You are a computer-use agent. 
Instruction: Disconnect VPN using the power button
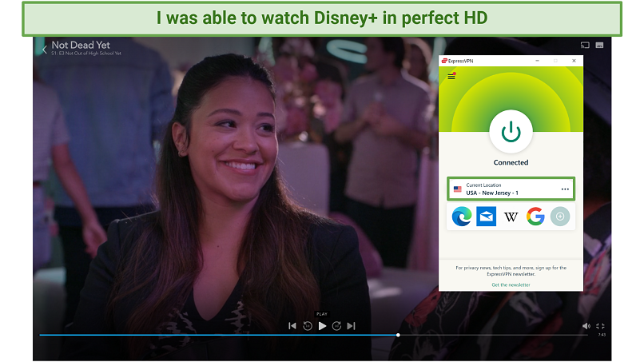511,133
